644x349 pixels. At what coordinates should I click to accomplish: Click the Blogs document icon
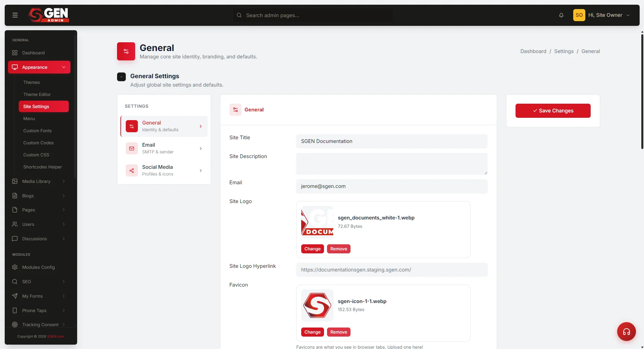point(15,196)
